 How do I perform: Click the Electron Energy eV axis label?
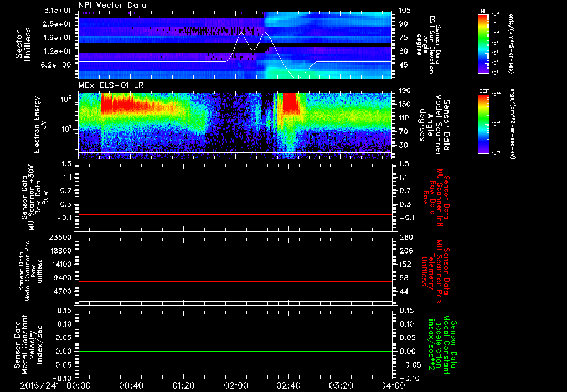click(40, 125)
